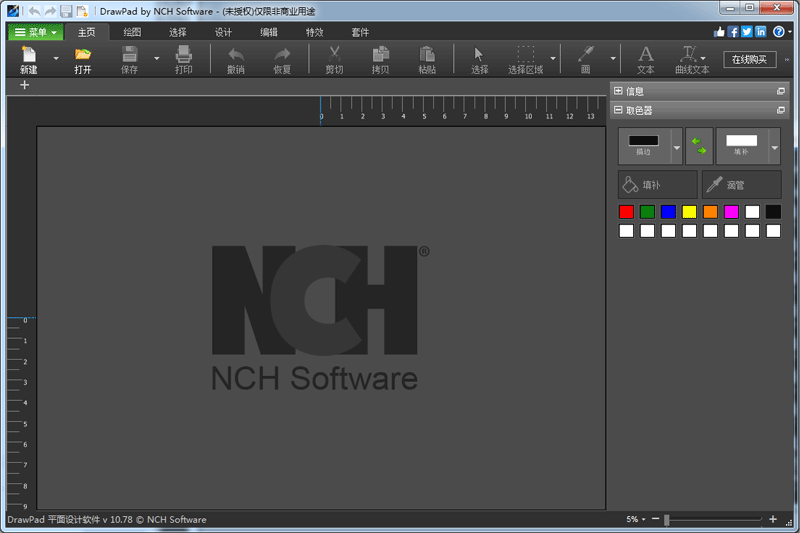Open the dropdown arrow next to 新建
The height and width of the screenshot is (533, 800).
click(56, 59)
